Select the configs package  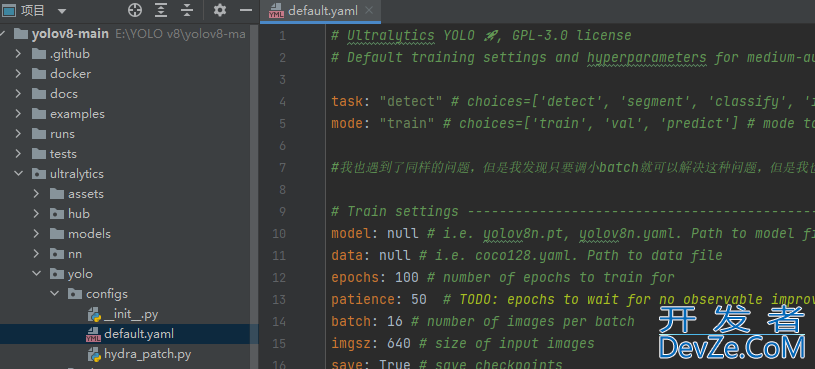(107, 294)
